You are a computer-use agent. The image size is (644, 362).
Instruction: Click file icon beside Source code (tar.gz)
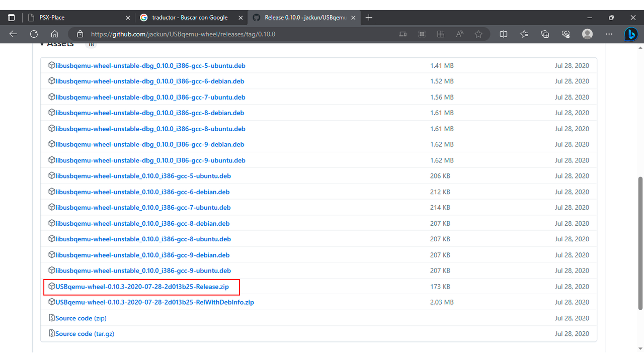click(x=51, y=334)
